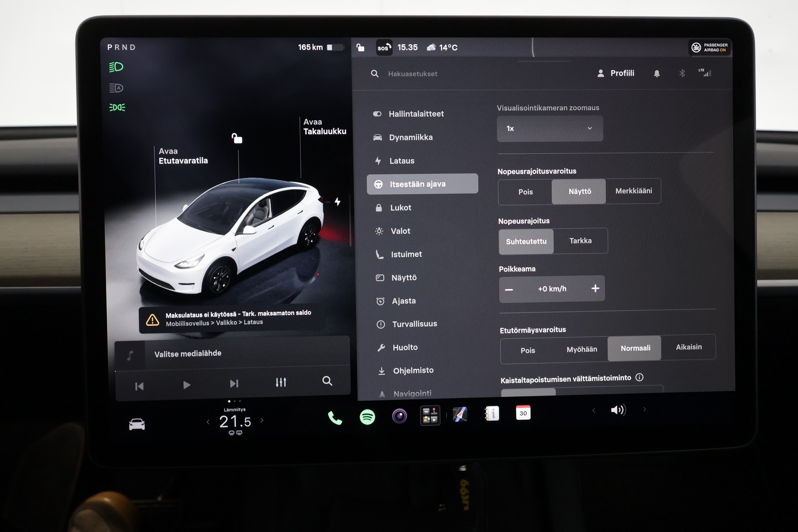Image resolution: width=798 pixels, height=532 pixels.
Task: Play media with the play button
Action: [x=186, y=385]
